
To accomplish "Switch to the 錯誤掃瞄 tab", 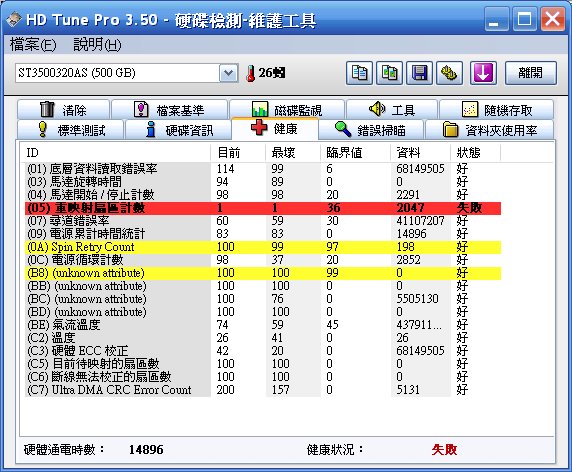I will (371, 129).
